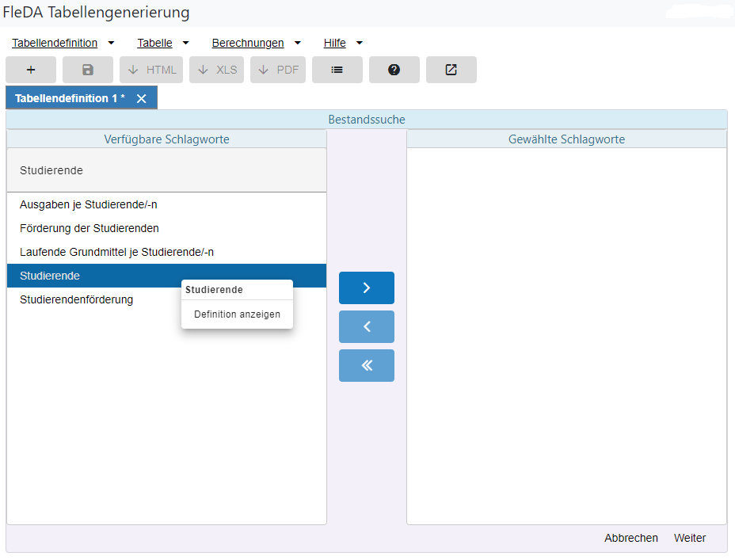Export the table as PDF

click(x=278, y=70)
